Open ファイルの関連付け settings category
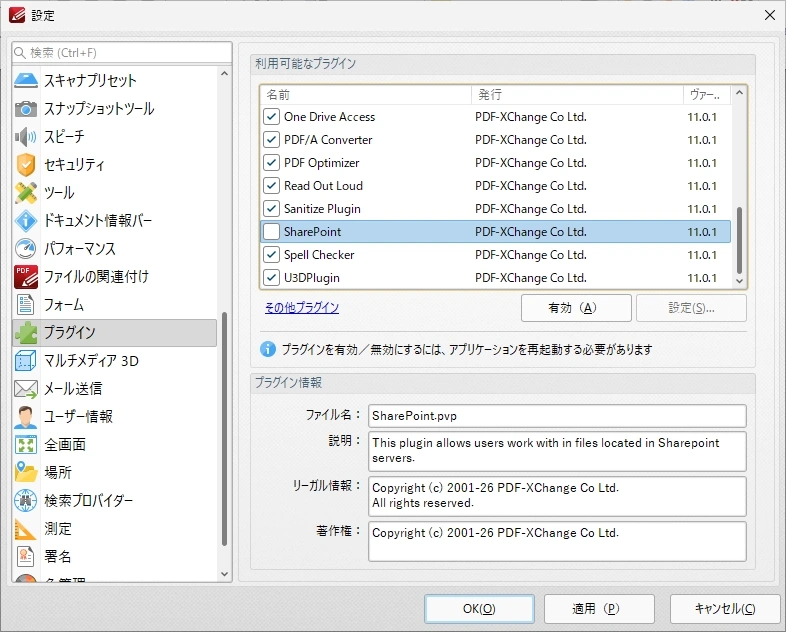 [115, 277]
